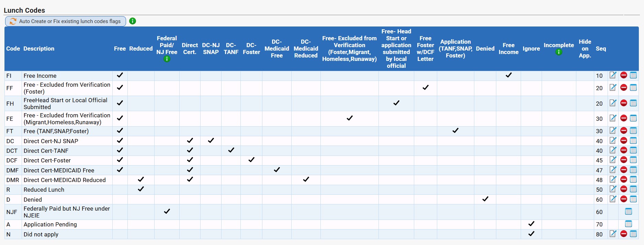Screen dimensions: 644x245
Task: Edit the FH Head Start code
Action: 613,103
